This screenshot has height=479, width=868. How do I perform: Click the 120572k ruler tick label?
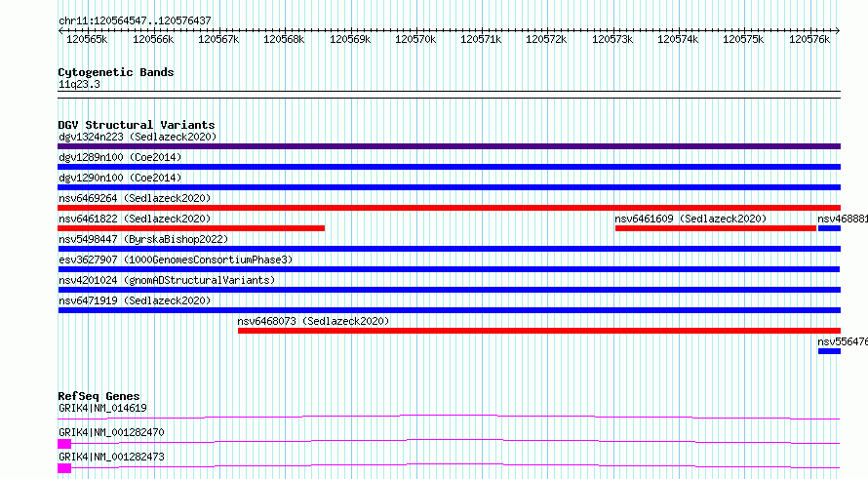tap(546, 39)
